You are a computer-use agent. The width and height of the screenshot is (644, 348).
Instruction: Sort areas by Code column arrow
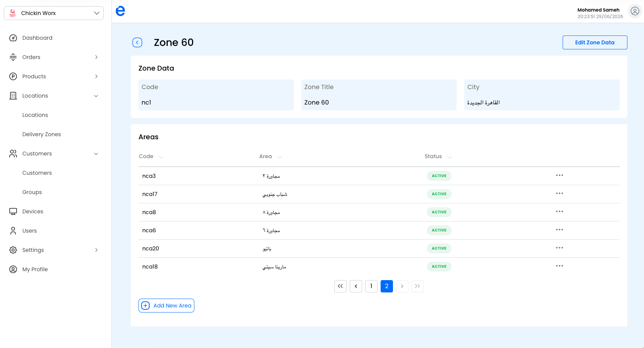click(x=161, y=157)
